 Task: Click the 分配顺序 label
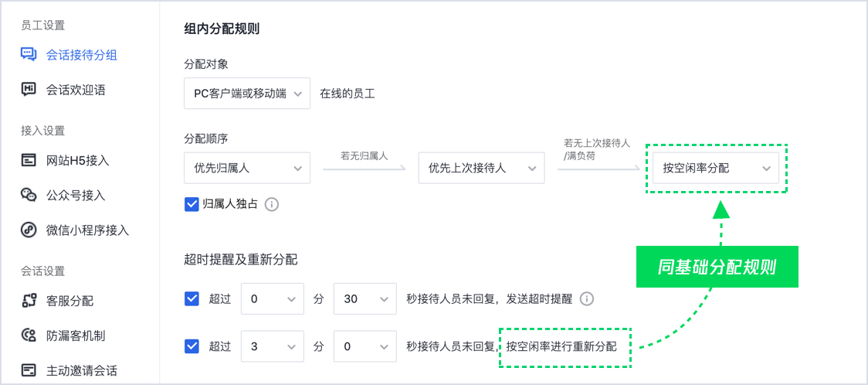coord(206,138)
